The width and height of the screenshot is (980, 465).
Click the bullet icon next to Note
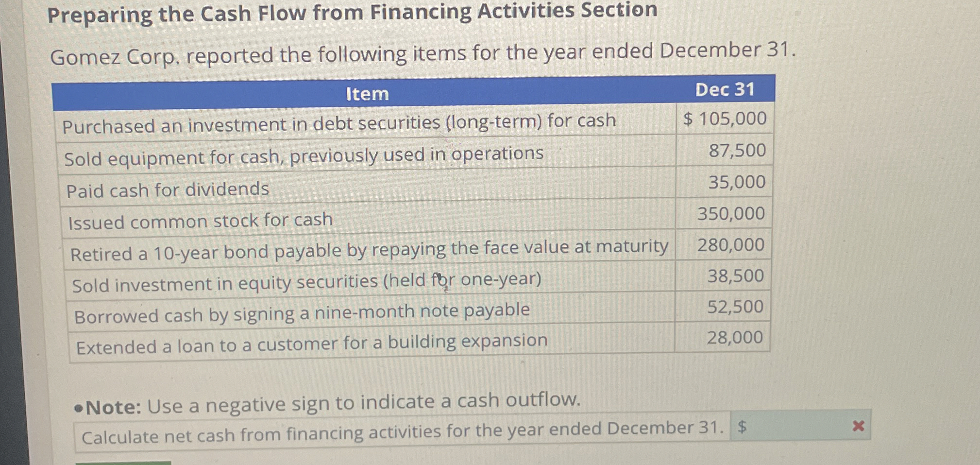[x=79, y=408]
